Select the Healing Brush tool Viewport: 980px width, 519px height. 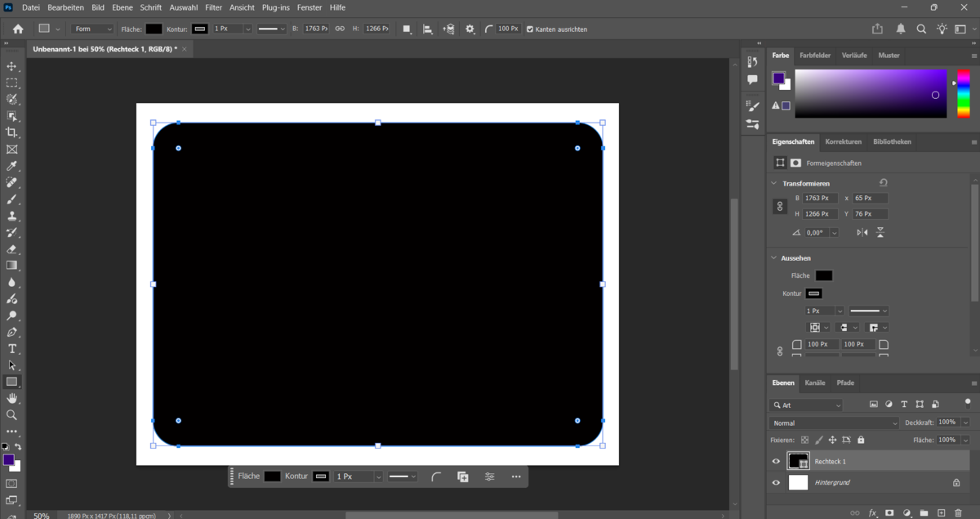click(11, 182)
